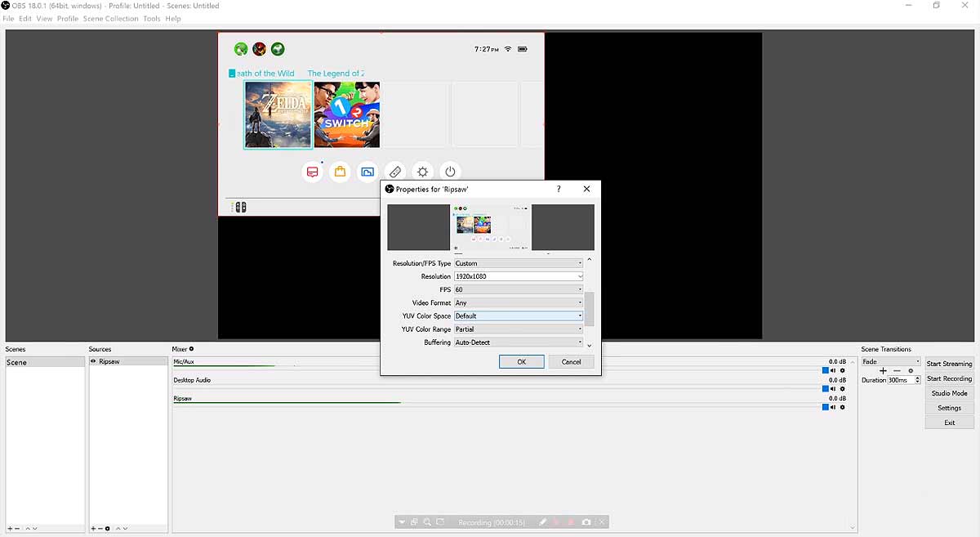
Task: Open the Ripsaw audio settings gear
Action: 842,407
